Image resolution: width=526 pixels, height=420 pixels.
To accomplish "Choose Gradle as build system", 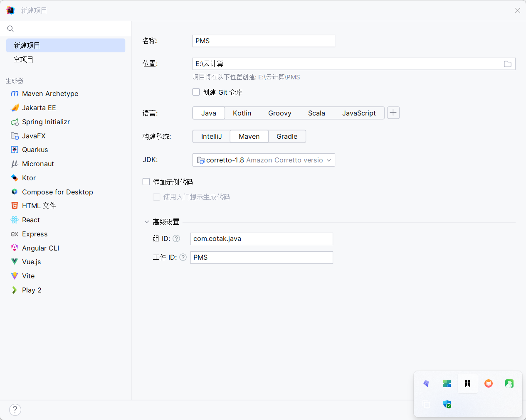I will point(287,136).
